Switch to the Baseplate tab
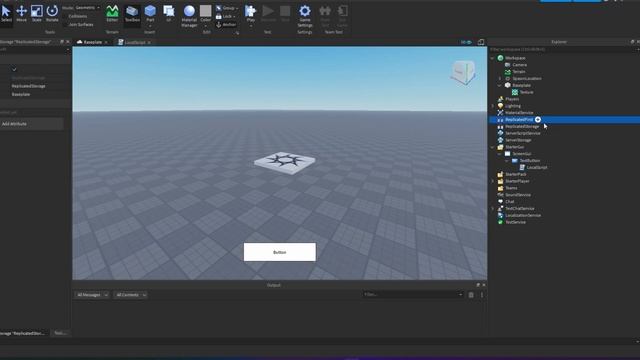 tap(92, 42)
